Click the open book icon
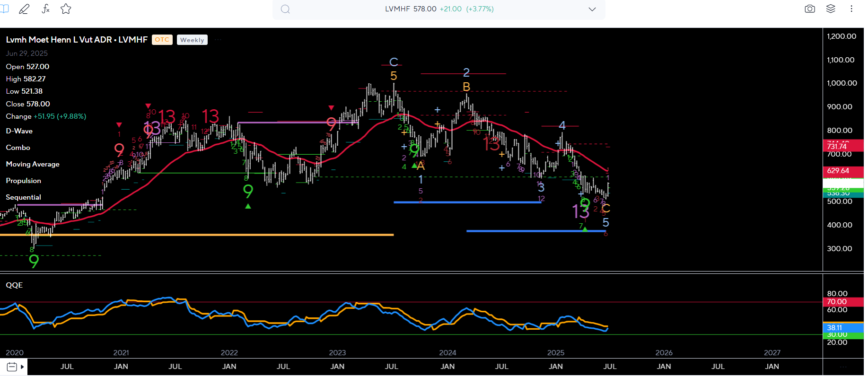The image size is (868, 377). [4, 9]
